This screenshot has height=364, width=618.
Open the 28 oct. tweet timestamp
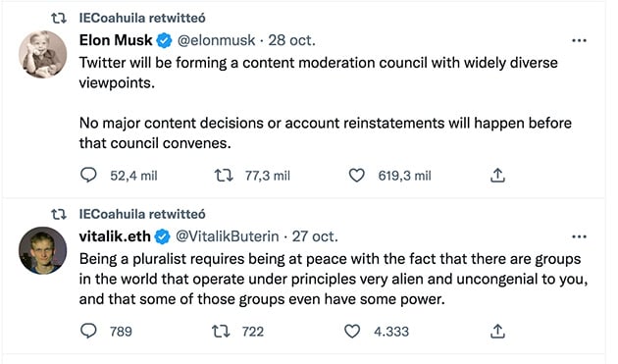click(291, 40)
